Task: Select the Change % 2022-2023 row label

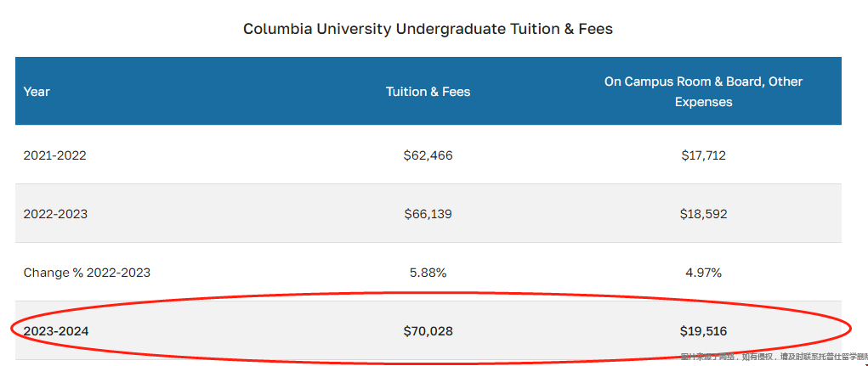Action: pyautogui.click(x=87, y=273)
